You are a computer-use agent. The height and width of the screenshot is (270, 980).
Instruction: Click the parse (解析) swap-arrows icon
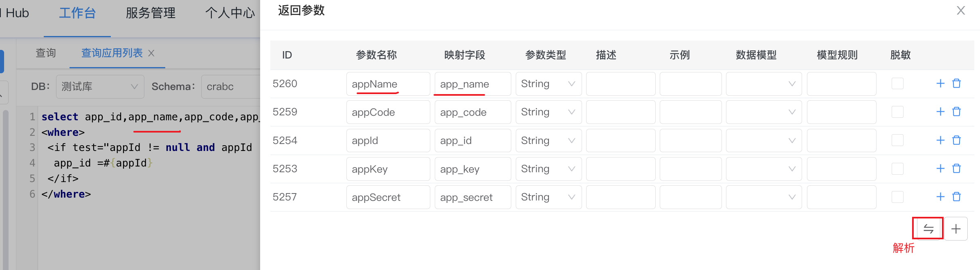pos(928,229)
